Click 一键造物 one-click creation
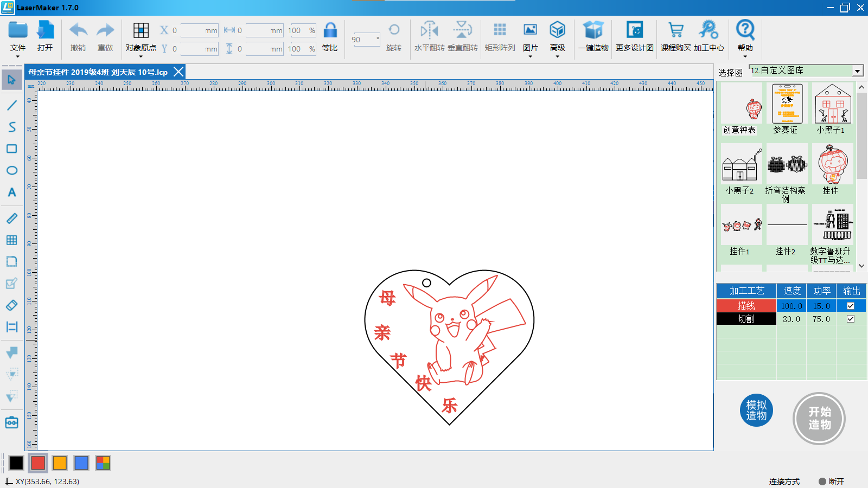This screenshot has height=488, width=868. 593,30
